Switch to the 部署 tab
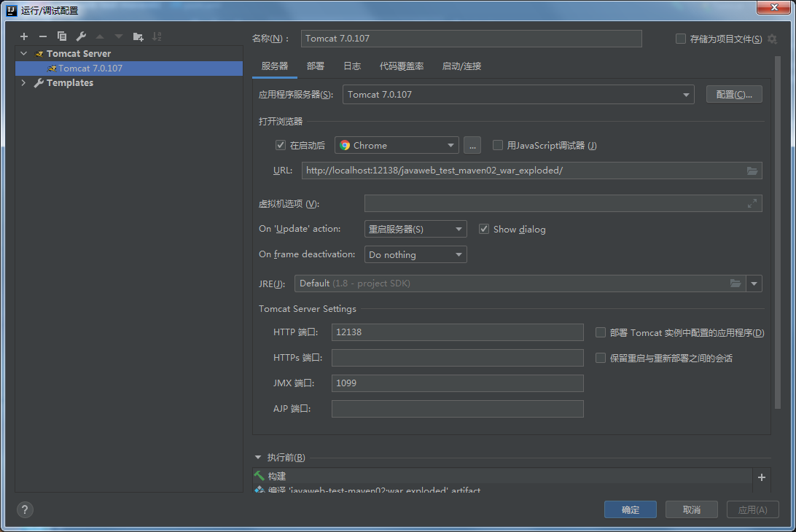Screen dimensions: 796x532 click(315, 66)
